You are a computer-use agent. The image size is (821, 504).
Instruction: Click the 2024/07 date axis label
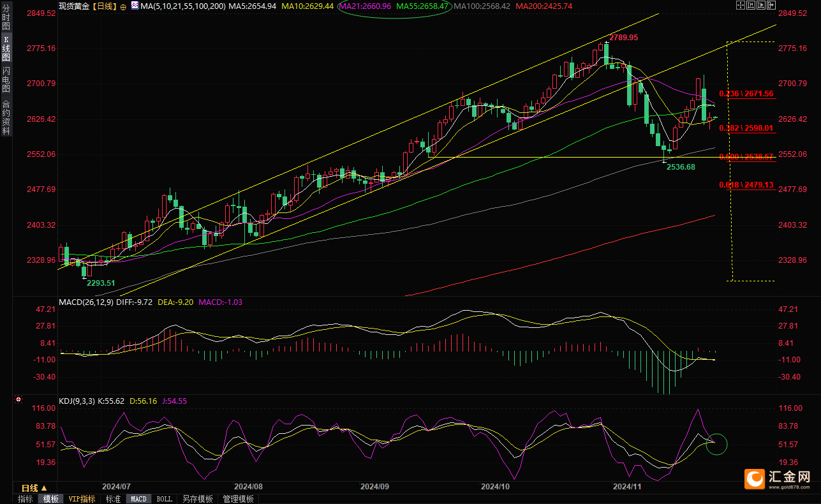point(117,486)
